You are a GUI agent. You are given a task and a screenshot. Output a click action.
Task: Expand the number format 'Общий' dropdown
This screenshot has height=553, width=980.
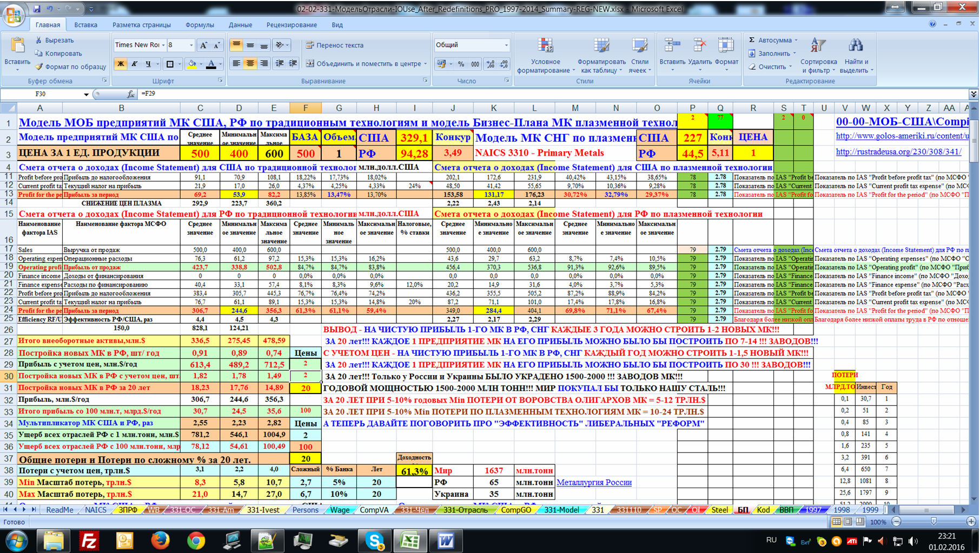(506, 45)
